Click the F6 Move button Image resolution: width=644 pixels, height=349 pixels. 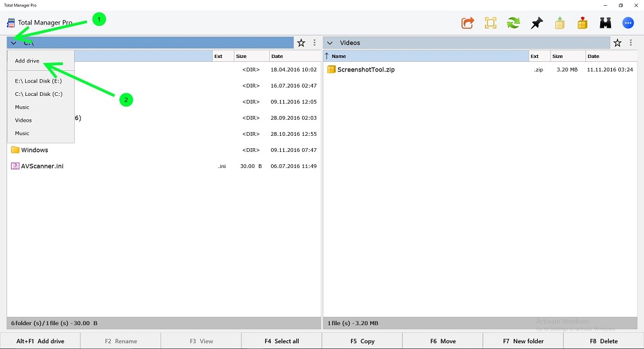click(443, 341)
